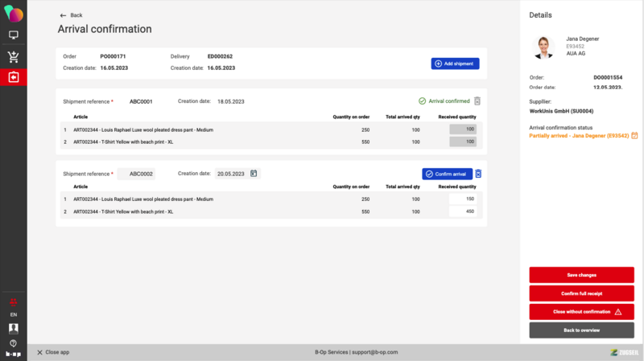Click the ZUGSEIL logo in footer
Image resolution: width=644 pixels, height=361 pixels.
click(625, 352)
